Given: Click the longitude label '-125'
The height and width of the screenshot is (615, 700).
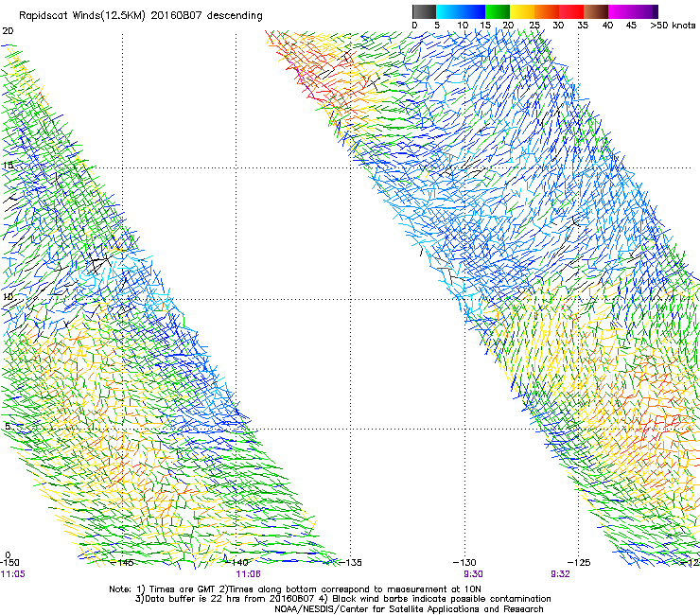Looking at the screenshot, I should [x=579, y=563].
